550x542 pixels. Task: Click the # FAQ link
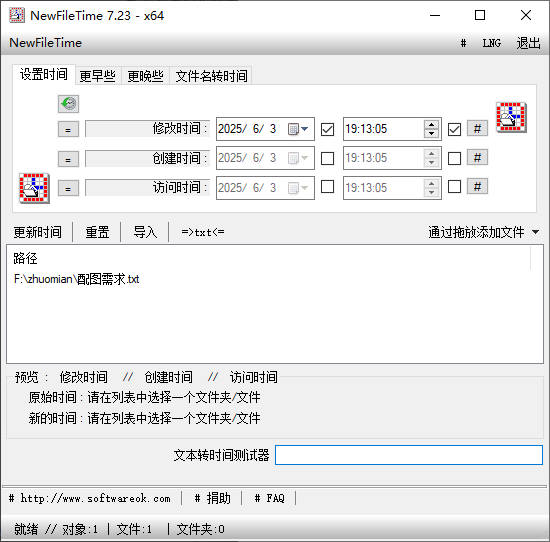click(x=269, y=498)
